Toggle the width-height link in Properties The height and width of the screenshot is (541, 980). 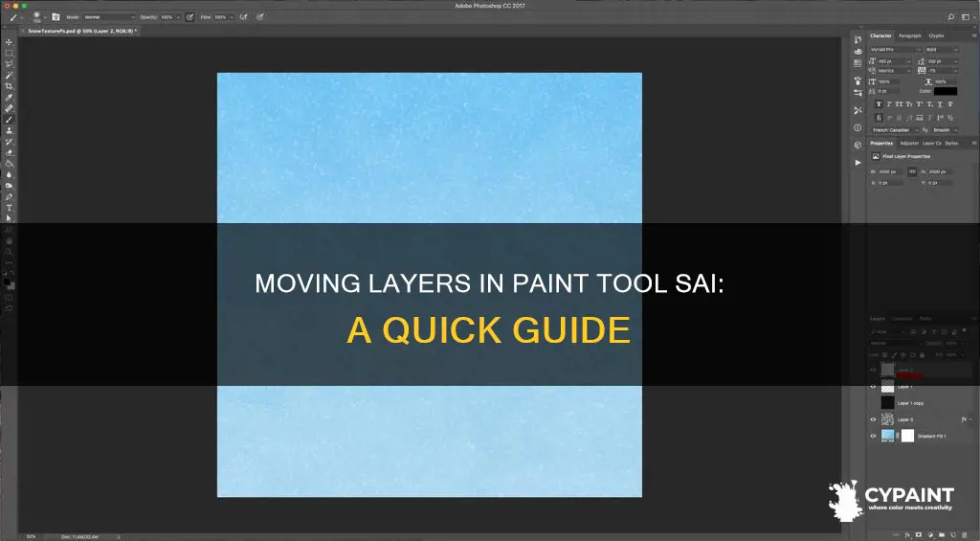(x=912, y=171)
